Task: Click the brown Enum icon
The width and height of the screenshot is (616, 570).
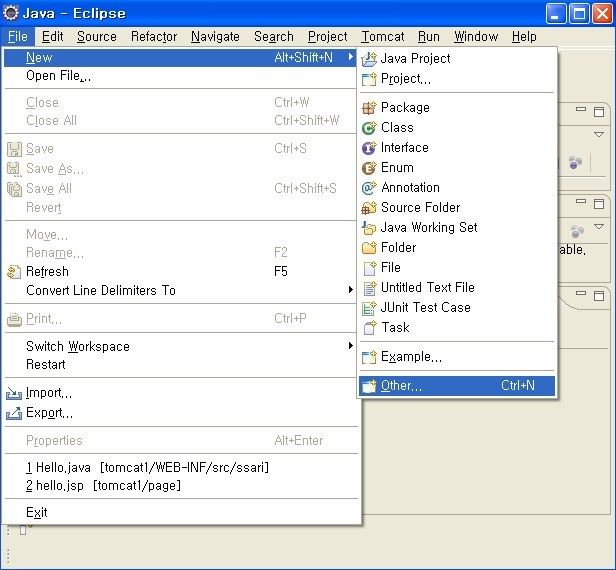Action: click(369, 168)
